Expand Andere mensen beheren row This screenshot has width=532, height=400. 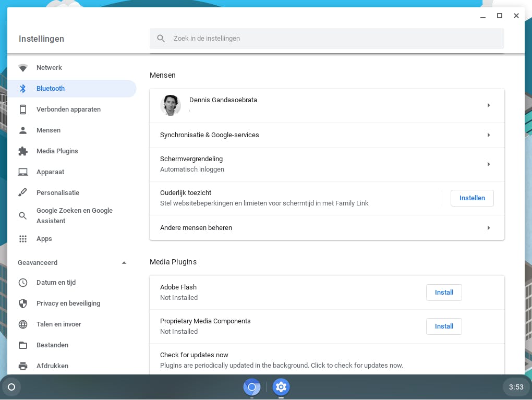tap(488, 228)
